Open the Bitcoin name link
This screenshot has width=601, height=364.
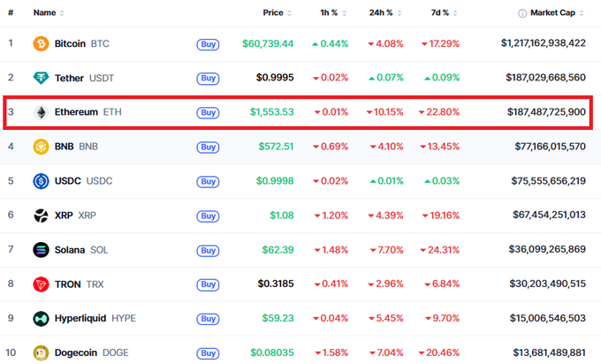(70, 43)
